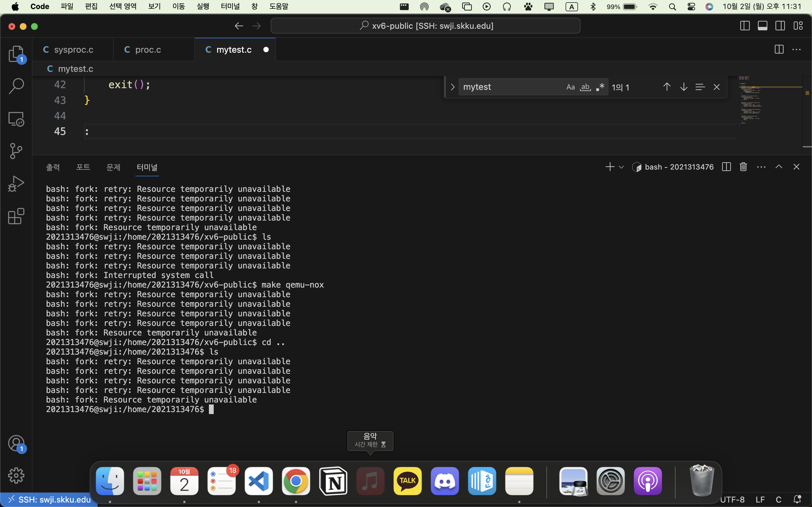Image resolution: width=812 pixels, height=507 pixels.
Task: Switch to the 문제 panel tab
Action: point(113,167)
